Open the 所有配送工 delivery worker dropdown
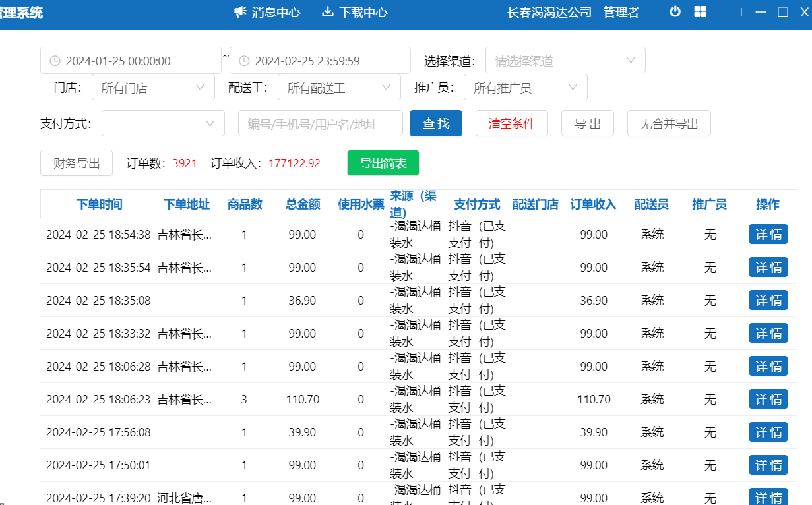Screen dimensions: 812x505 339,88
